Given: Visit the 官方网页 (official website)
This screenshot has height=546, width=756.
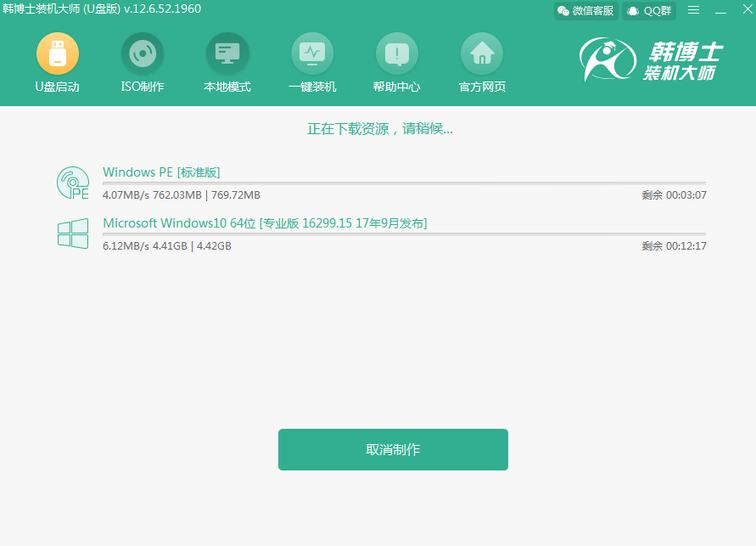Looking at the screenshot, I should 481,62.
